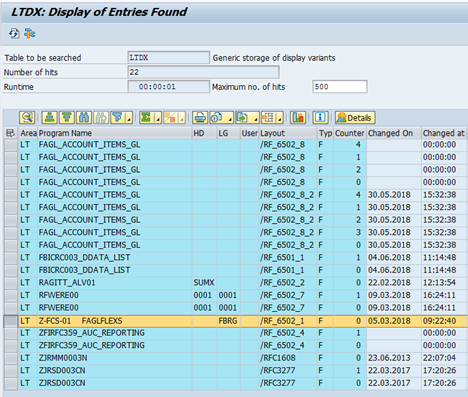Click the /RF_6502_2 layout cell
The height and width of the screenshot is (397, 468).
click(288, 283)
